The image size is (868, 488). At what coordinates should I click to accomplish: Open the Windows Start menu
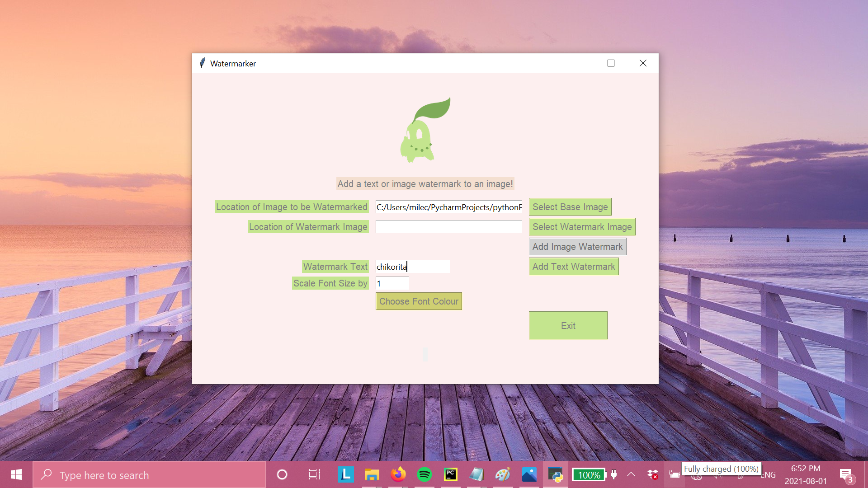tap(16, 475)
